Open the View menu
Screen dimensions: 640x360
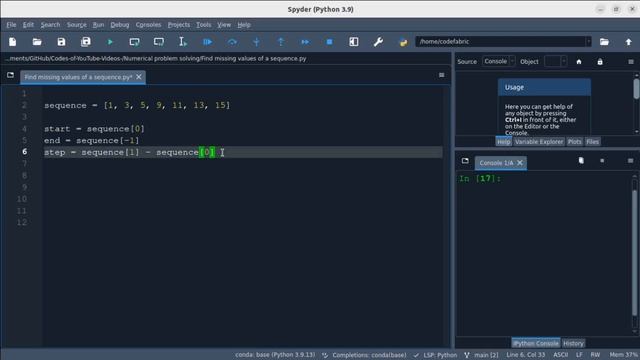pos(224,25)
